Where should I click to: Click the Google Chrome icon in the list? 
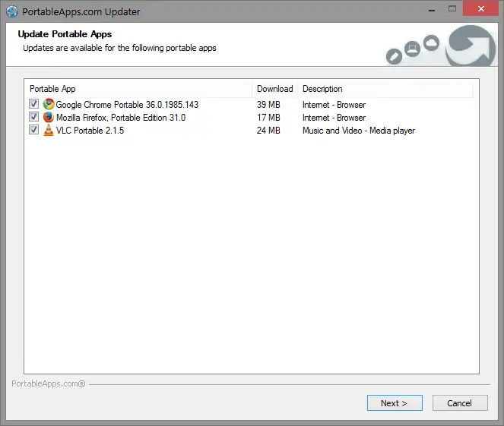[x=49, y=104]
